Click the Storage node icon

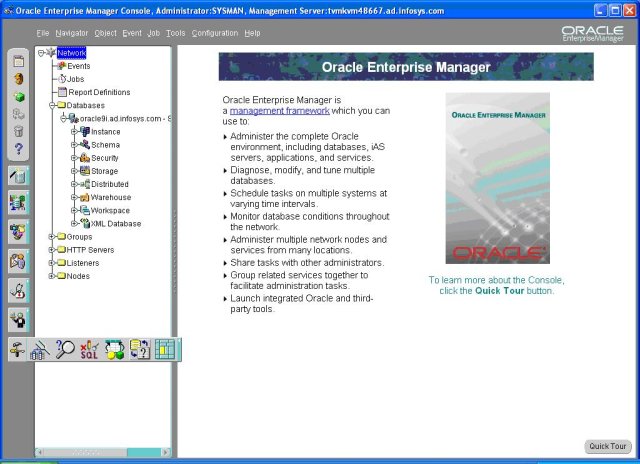click(x=85, y=171)
